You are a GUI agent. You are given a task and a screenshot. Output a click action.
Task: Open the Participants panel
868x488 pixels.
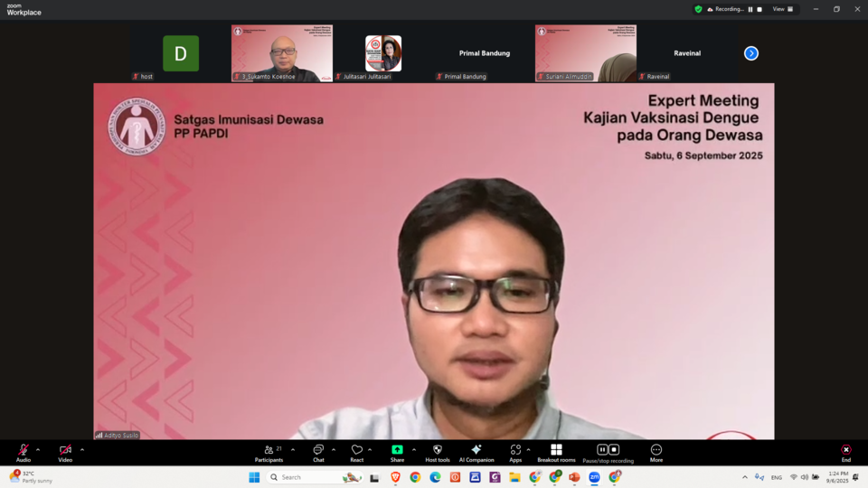click(x=269, y=450)
